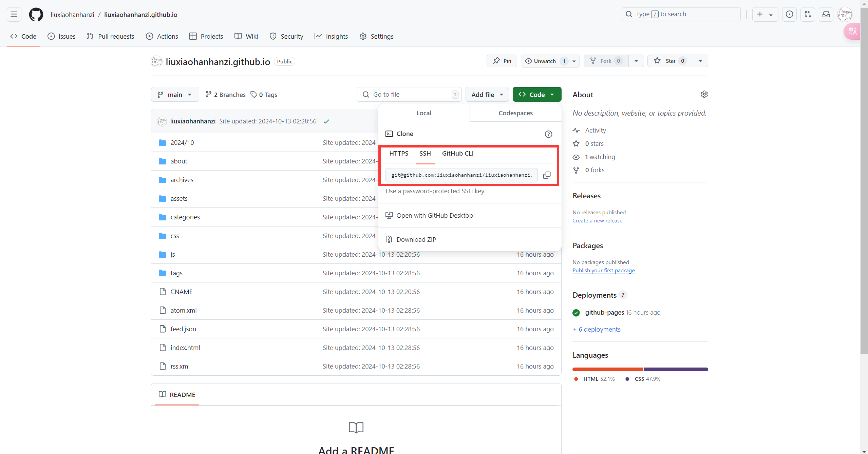
Task: Open the issues icon in the top header
Action: coord(789,14)
